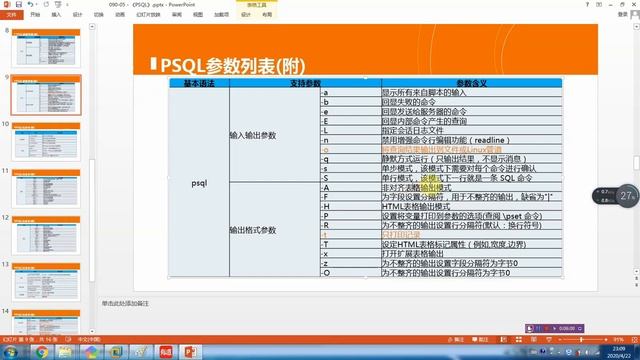Open the table tools 设计 tab
Screen dimensions: 640x360
coord(246,15)
